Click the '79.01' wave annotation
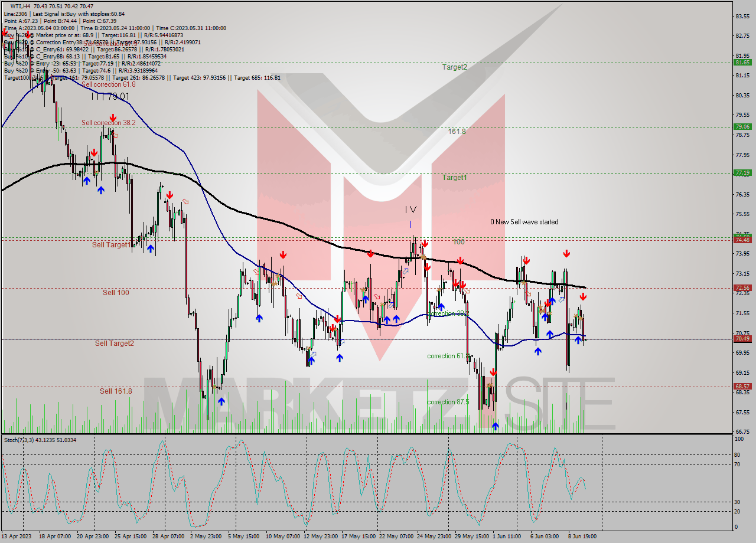The height and width of the screenshot is (543, 756). 118,96
